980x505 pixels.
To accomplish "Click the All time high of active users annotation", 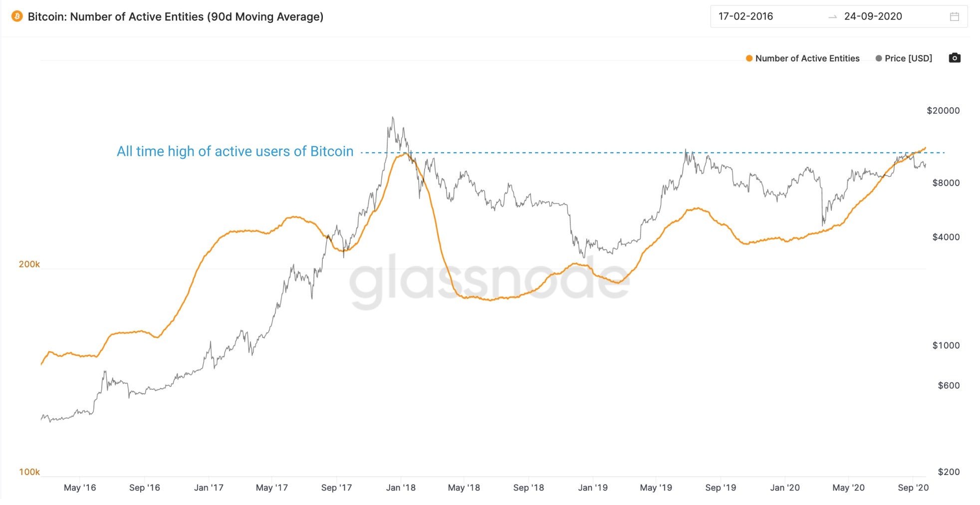I will tap(235, 151).
